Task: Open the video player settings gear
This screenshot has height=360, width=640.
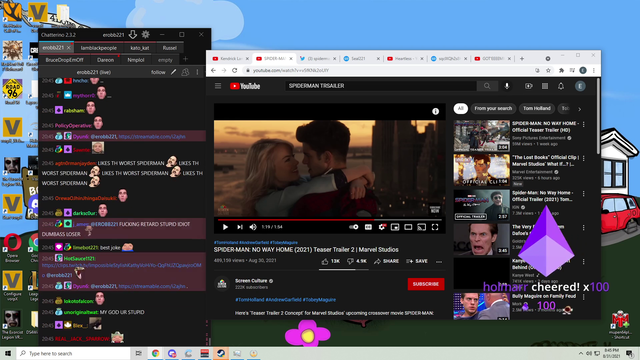Action: pos(381,227)
